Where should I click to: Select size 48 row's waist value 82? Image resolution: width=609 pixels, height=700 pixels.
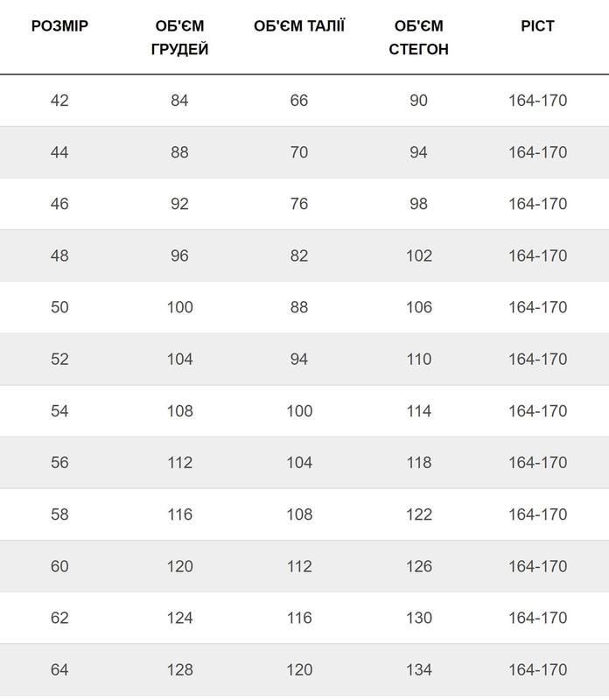pyautogui.click(x=299, y=255)
